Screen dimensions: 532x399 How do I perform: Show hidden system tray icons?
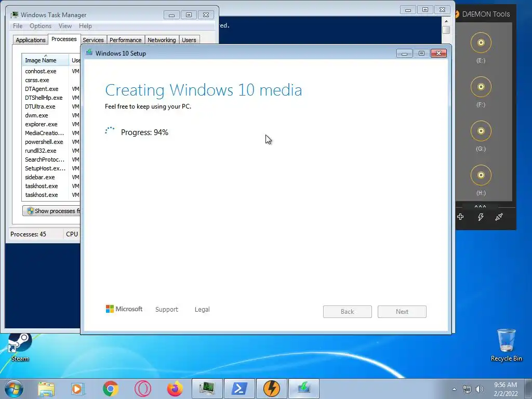(454, 389)
